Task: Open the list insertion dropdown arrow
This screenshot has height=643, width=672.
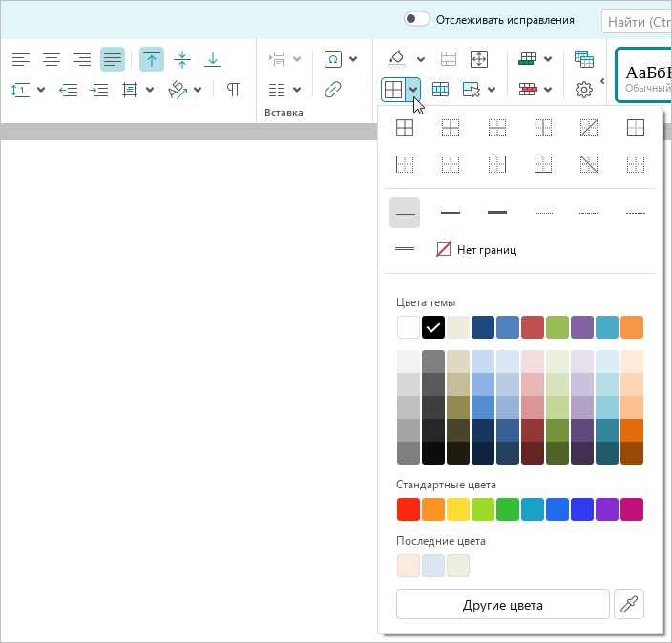Action: point(297,90)
